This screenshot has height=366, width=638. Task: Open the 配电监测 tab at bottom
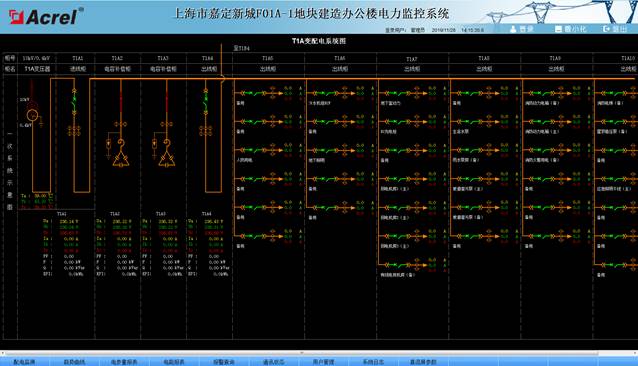[24, 362]
